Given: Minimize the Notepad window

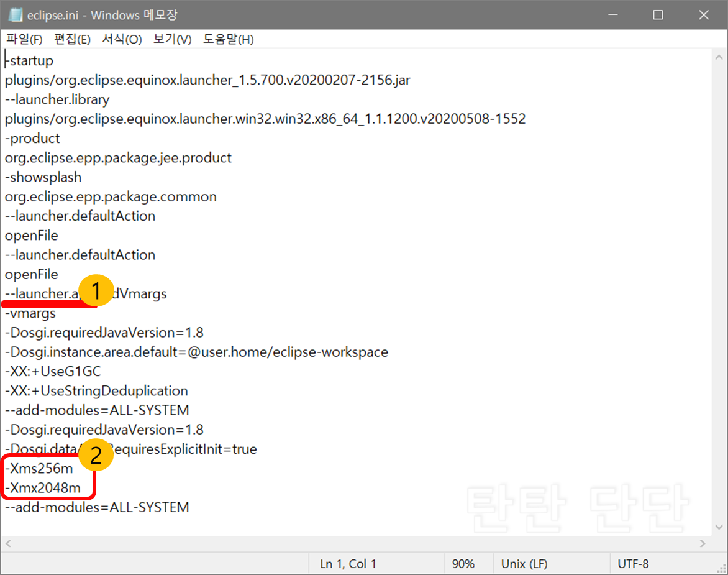Looking at the screenshot, I should click(x=613, y=15).
